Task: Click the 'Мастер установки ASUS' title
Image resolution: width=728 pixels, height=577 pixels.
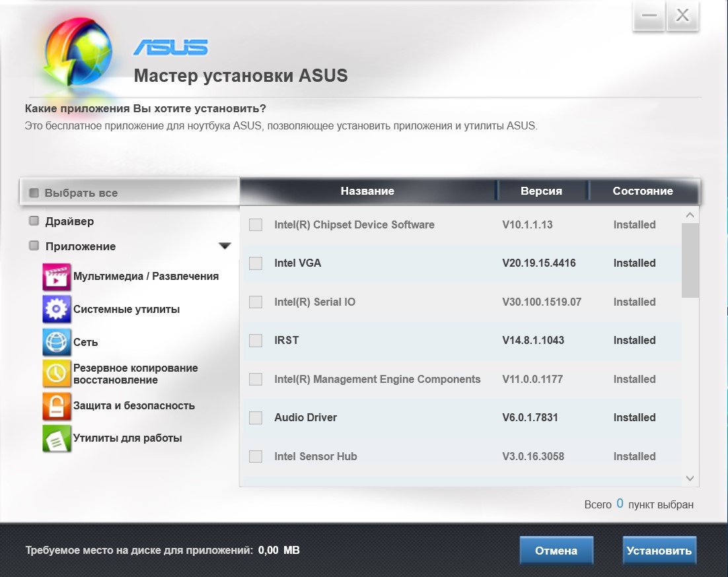Action: click(x=240, y=76)
